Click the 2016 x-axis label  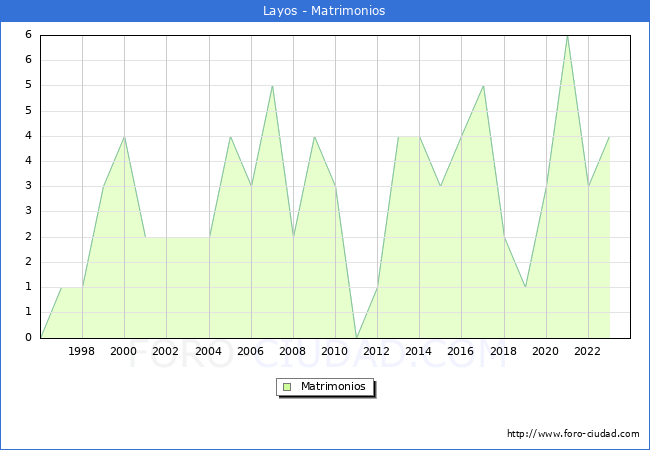461,351
